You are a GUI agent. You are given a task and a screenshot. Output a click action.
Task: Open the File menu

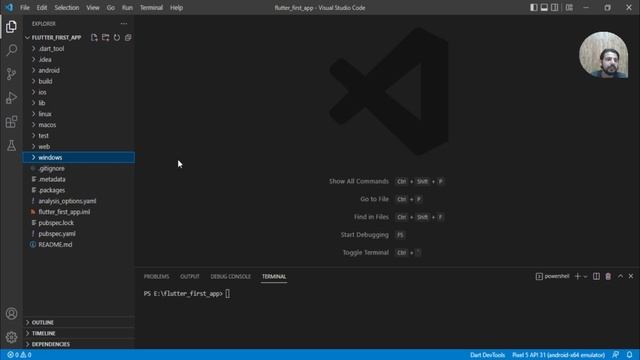coord(25,7)
